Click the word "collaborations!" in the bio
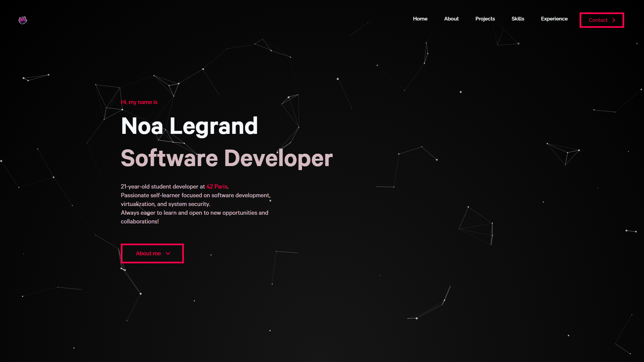Screen dimensions: 644x362 point(140,221)
